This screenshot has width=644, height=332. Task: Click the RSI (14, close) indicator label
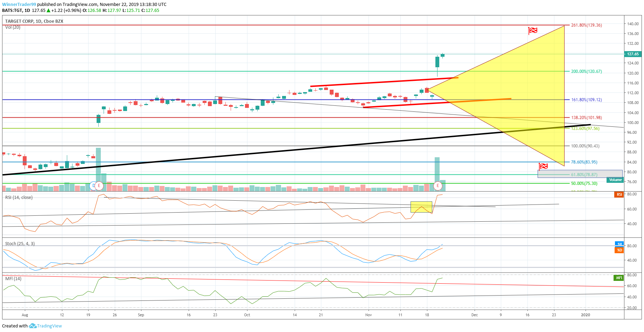[19, 198]
